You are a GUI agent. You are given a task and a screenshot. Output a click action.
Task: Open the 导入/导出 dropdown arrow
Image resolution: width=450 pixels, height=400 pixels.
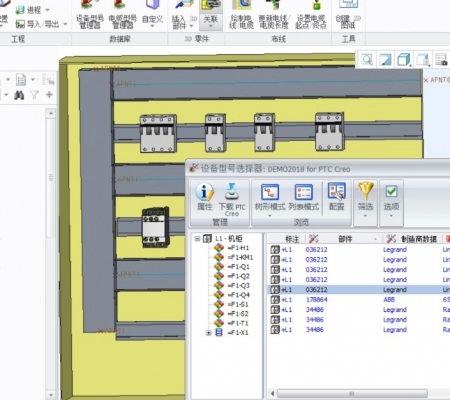tap(65, 24)
